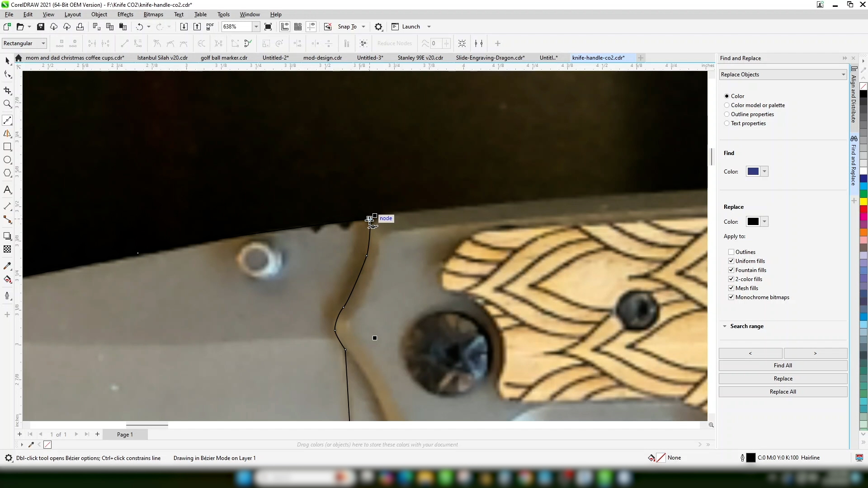The image size is (868, 488).
Task: Click the Save icon in toolbar
Action: [x=41, y=27]
